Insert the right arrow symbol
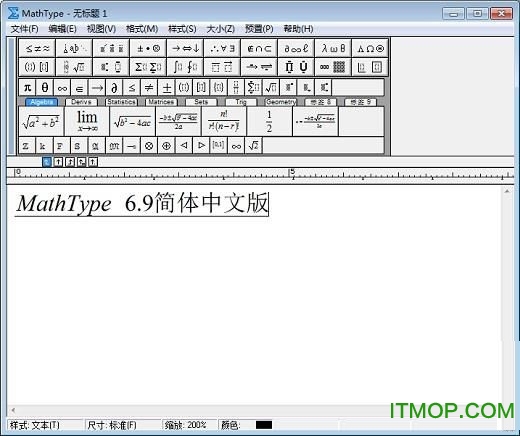The width and height of the screenshot is (520, 436). [97, 88]
